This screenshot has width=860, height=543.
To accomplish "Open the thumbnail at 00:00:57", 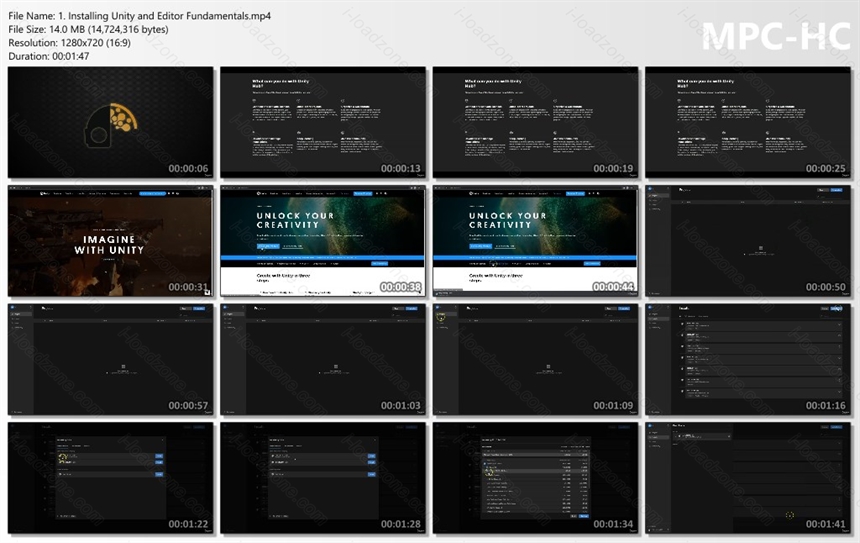I will [x=111, y=359].
